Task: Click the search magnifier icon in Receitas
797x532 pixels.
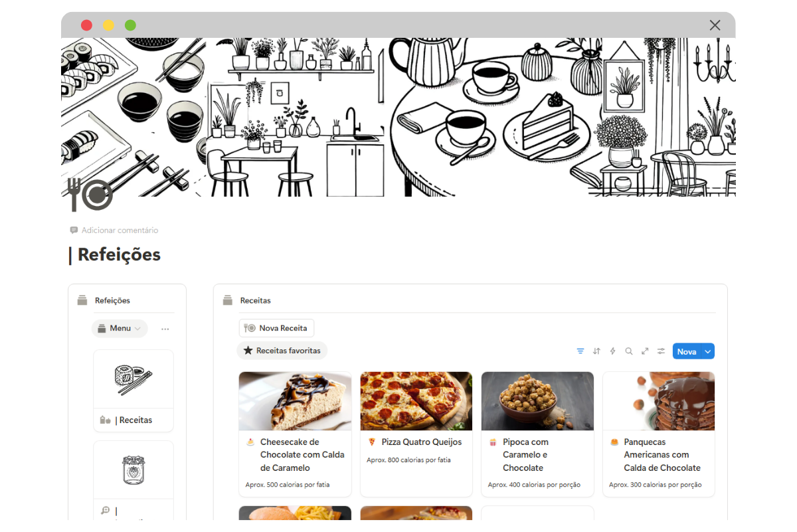Action: [629, 351]
